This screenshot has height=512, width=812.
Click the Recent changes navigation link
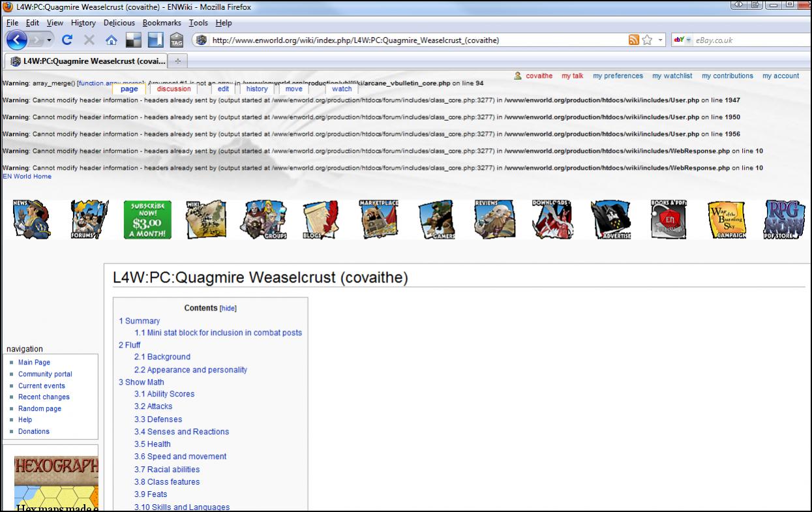(x=44, y=397)
